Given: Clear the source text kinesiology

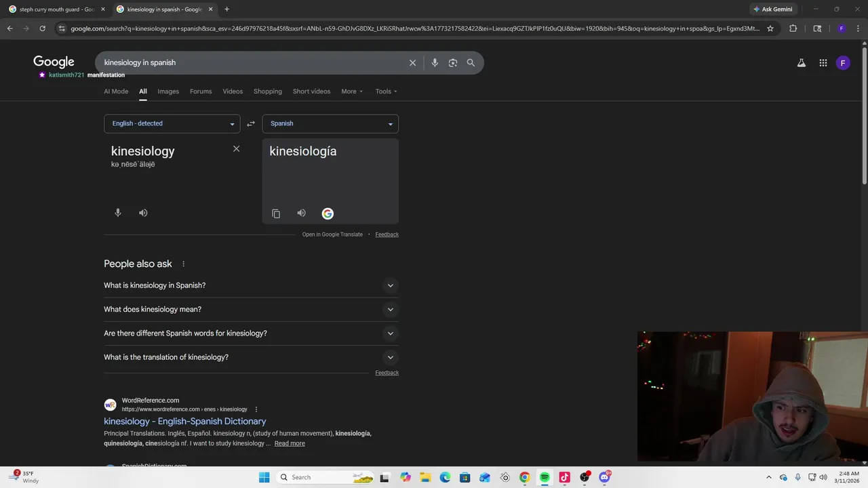Looking at the screenshot, I should [x=236, y=148].
